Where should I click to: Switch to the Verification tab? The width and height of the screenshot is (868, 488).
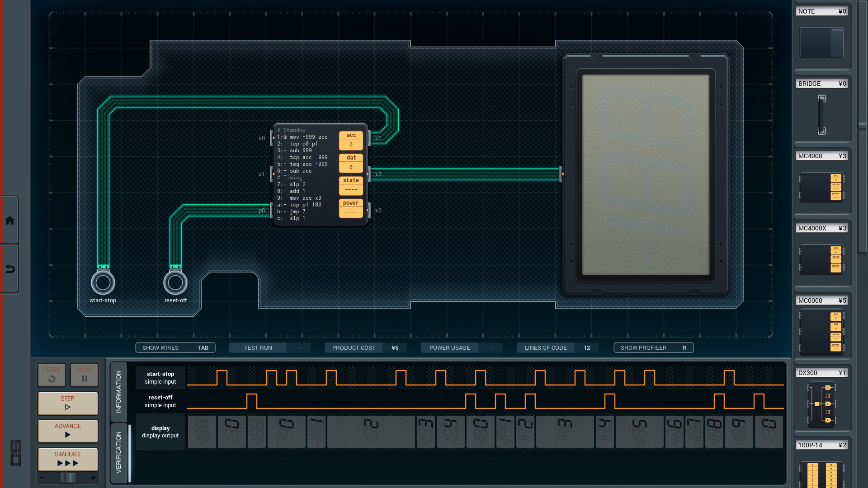118,452
